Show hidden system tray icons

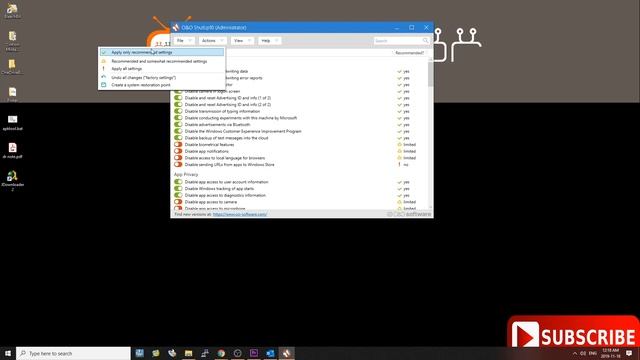[575, 353]
